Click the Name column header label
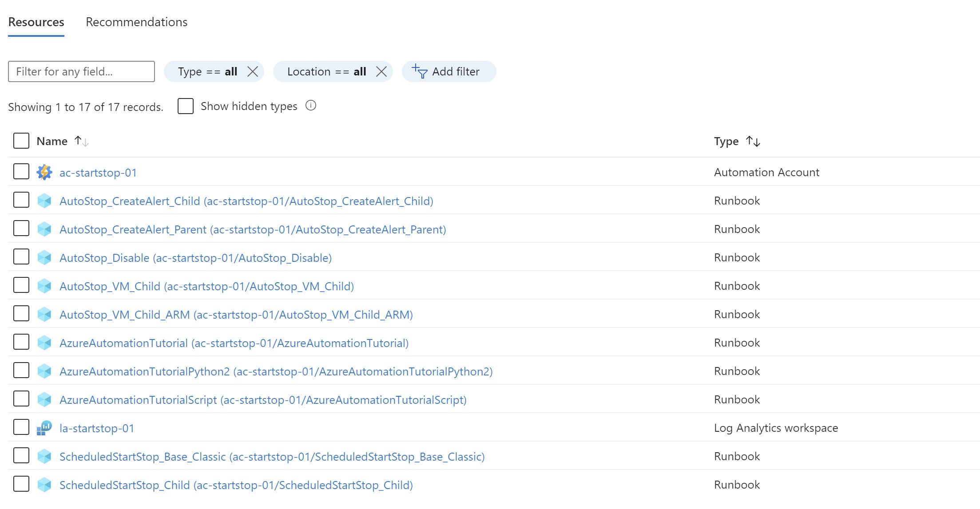The width and height of the screenshot is (980, 509). click(x=52, y=141)
